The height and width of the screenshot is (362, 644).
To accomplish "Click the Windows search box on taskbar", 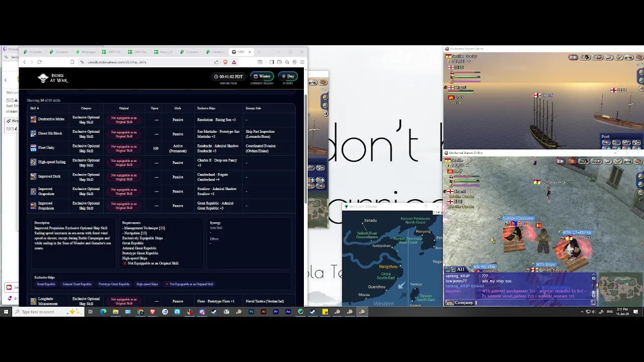I will pos(48,312).
